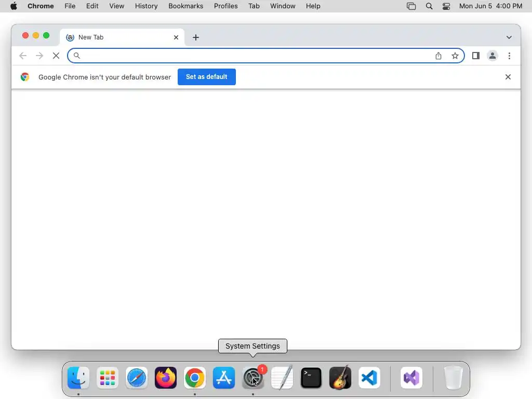
Task: Select the New Tab tab
Action: (x=122, y=37)
